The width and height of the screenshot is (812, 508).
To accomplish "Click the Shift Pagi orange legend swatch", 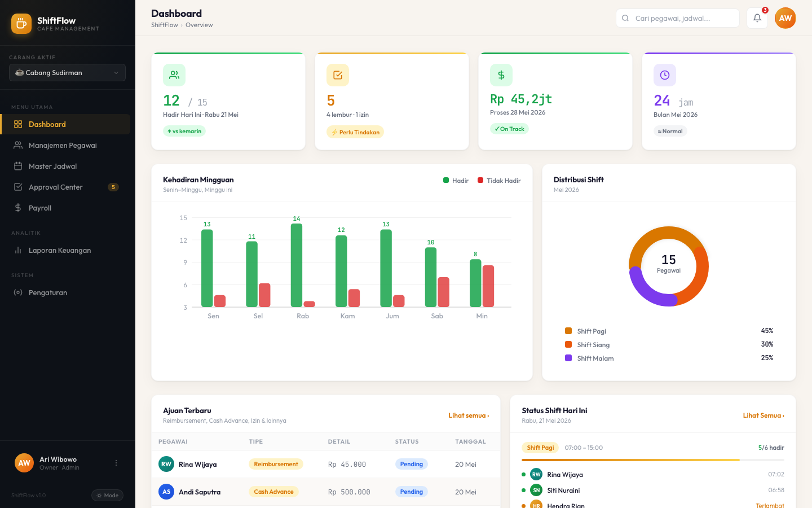I will pos(568,331).
